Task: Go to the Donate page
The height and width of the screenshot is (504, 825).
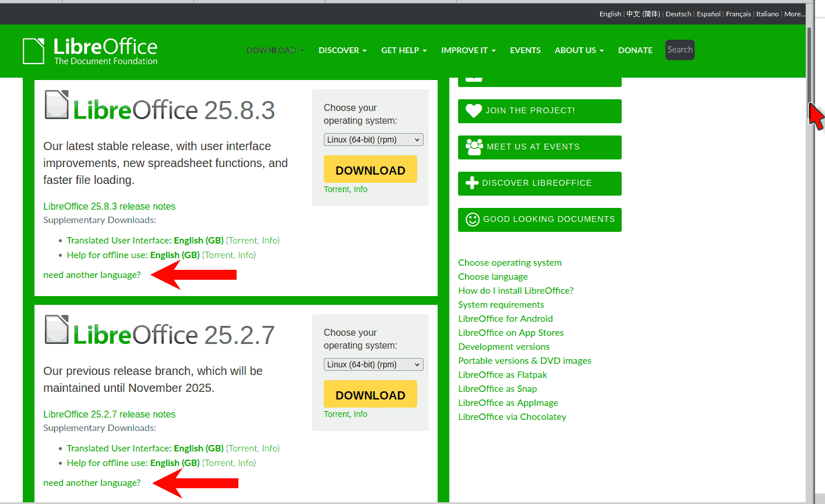Action: tap(635, 50)
